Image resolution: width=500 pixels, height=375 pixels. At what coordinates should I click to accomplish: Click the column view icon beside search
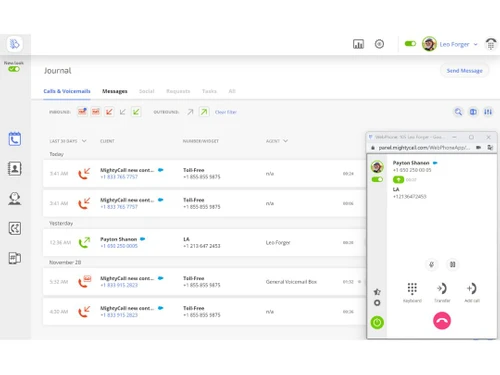473,112
